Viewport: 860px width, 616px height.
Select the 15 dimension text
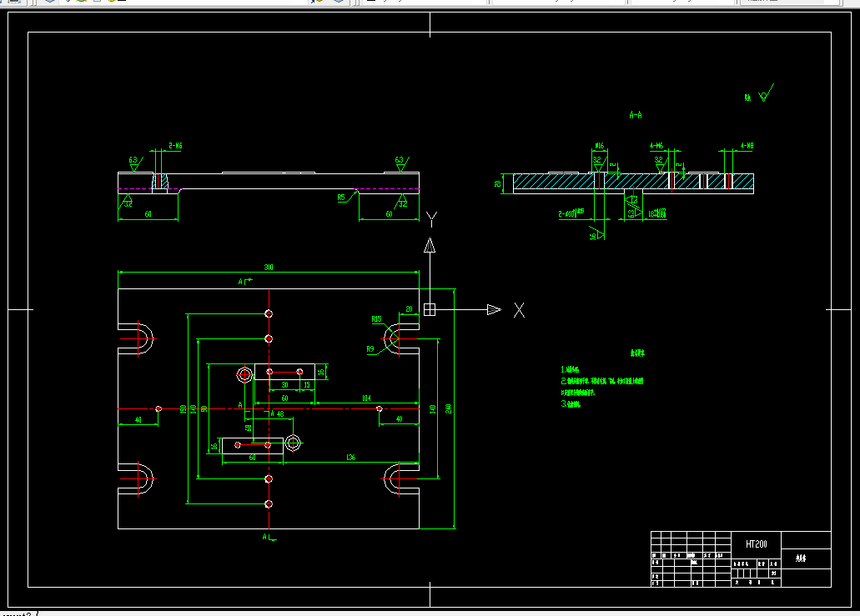click(x=307, y=385)
